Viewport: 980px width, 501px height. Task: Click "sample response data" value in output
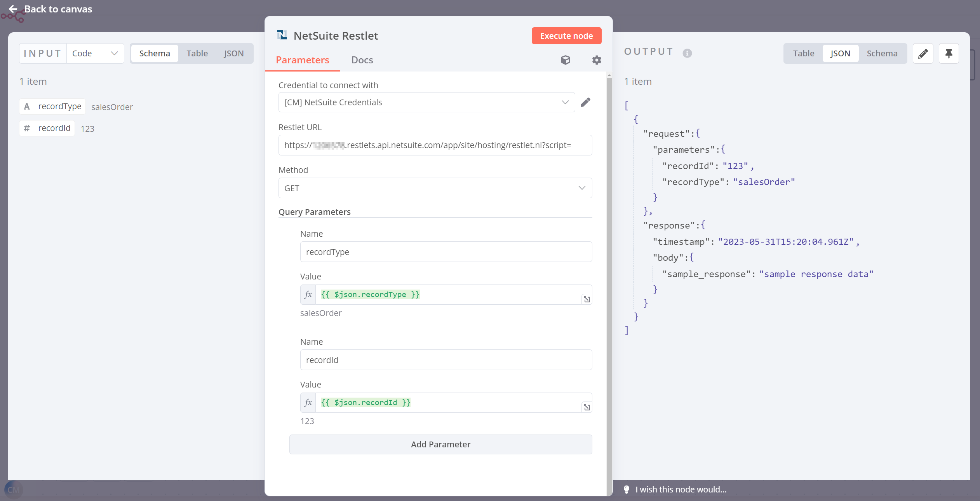coord(816,274)
